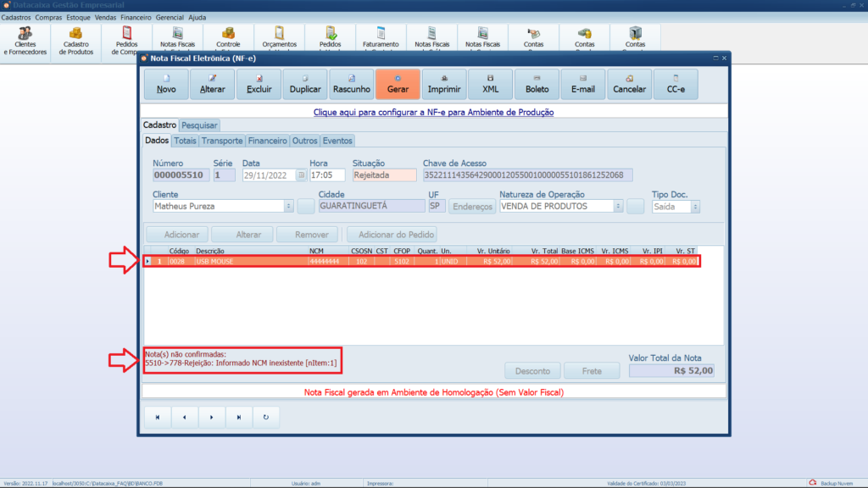
Task: Expand the Cliente dropdown
Action: [289, 206]
